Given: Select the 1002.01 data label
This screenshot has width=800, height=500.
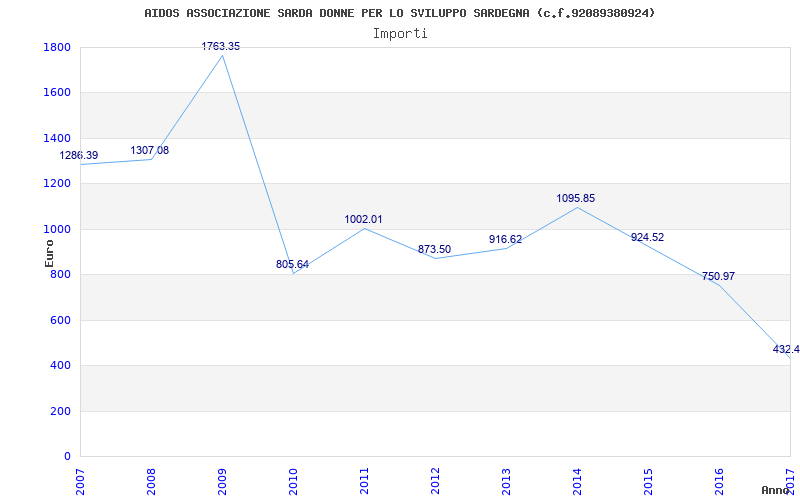Looking at the screenshot, I should pos(363,219).
